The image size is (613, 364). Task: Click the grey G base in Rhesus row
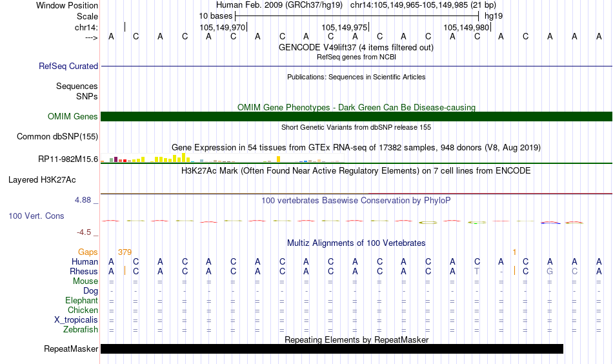click(x=550, y=271)
